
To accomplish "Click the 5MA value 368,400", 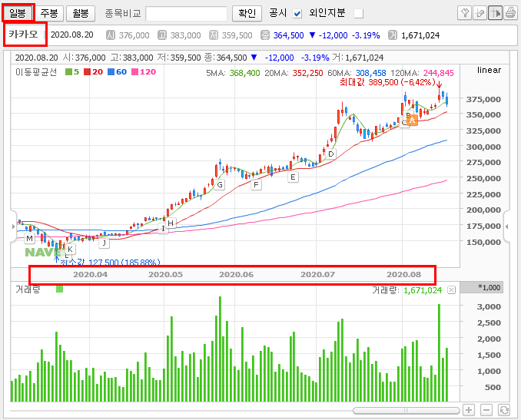I will pos(244,73).
